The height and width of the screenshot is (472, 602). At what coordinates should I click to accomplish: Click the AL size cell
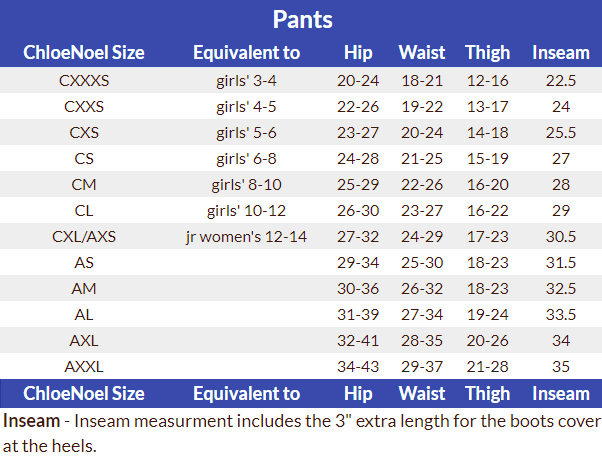(x=84, y=315)
